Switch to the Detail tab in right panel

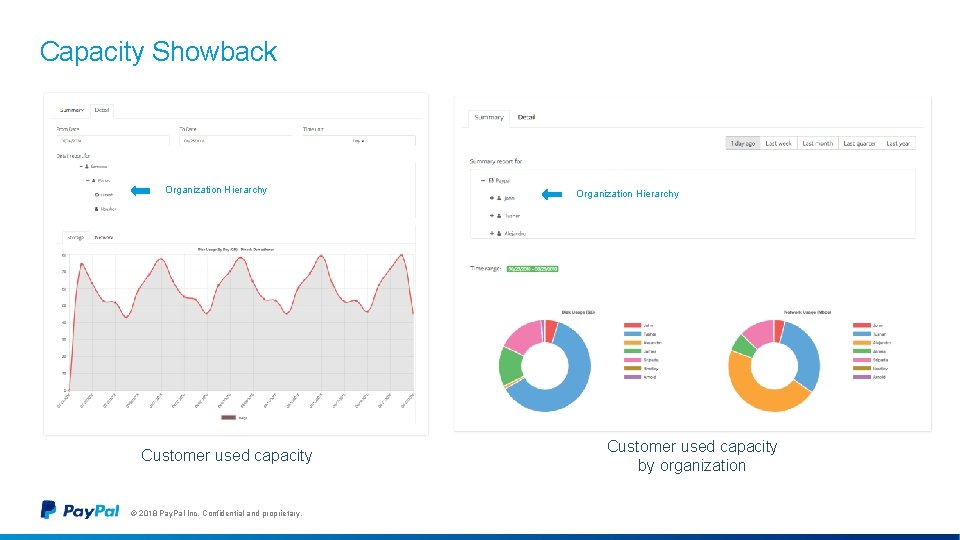[x=526, y=118]
